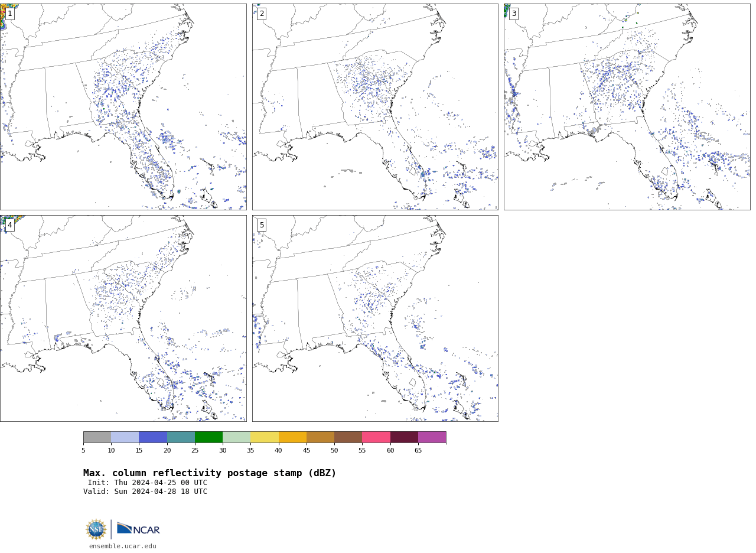Click the maroon 60-65 dBZ swatch
This screenshot has width=756, height=553.
tap(404, 437)
